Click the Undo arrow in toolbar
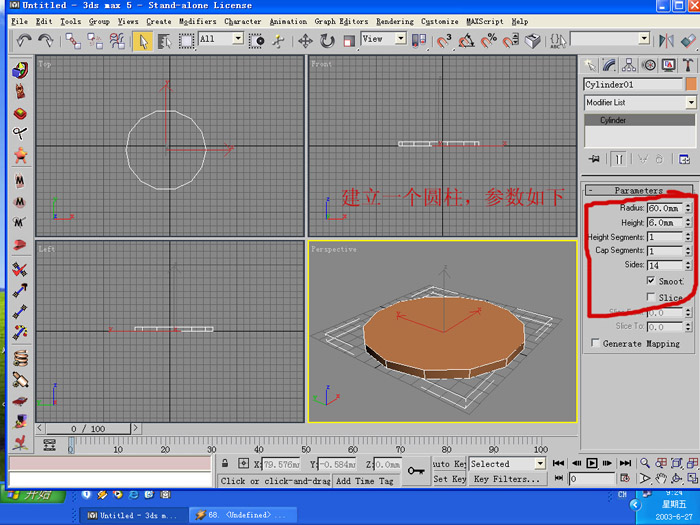 pos(24,41)
